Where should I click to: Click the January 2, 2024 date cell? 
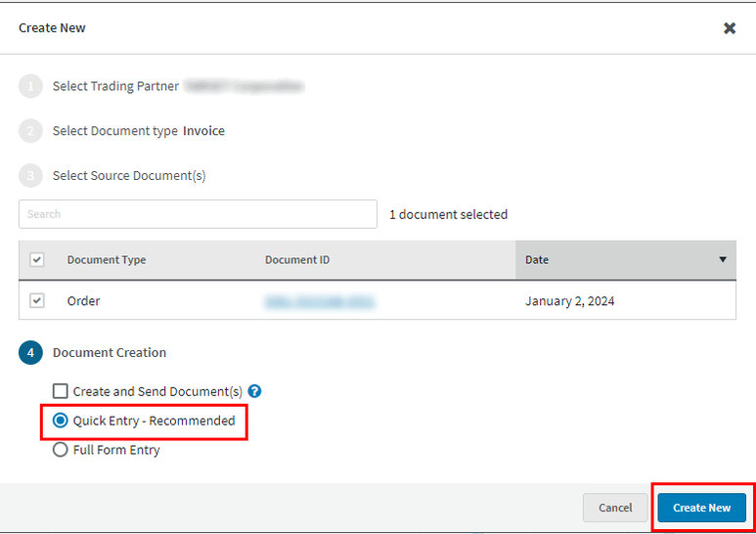coord(569,301)
